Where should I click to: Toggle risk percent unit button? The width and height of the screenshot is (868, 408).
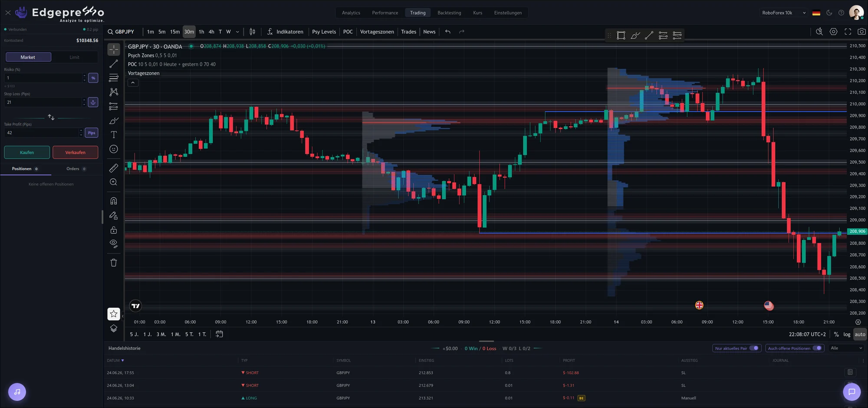pyautogui.click(x=93, y=78)
